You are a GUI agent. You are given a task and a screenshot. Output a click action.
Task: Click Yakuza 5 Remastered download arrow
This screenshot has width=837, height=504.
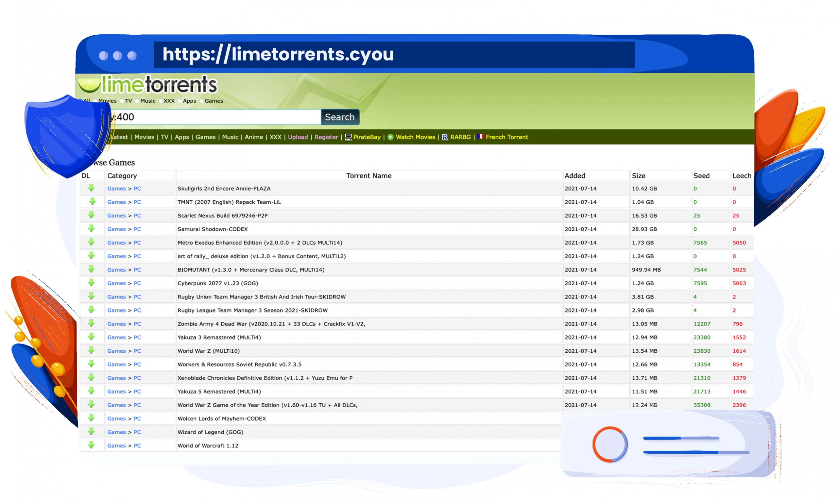(x=91, y=391)
